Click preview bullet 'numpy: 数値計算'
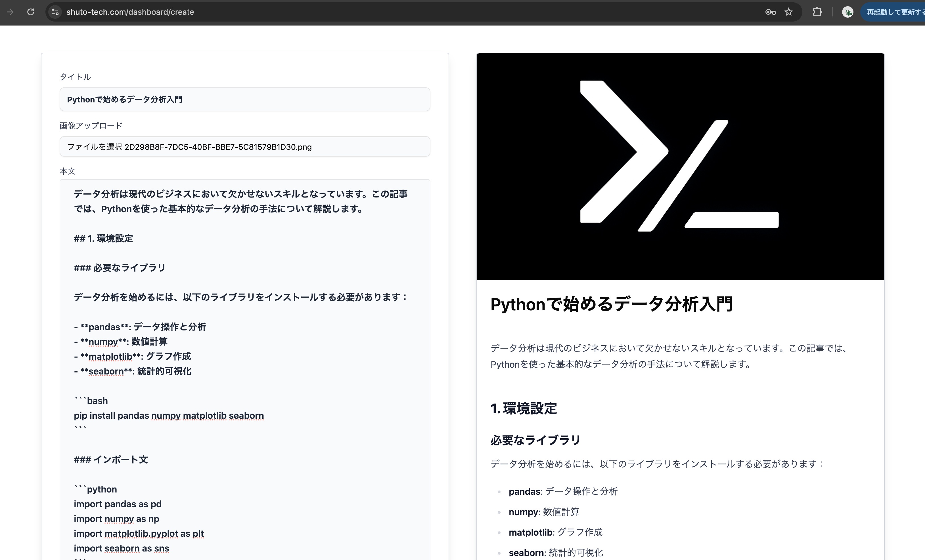The height and width of the screenshot is (560, 925). (544, 511)
